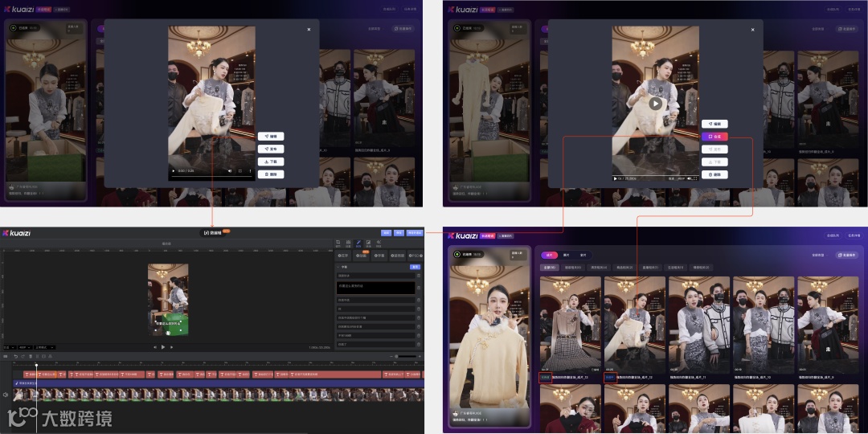Click 发布 in the left preview dialog
The image size is (868, 434).
271,149
